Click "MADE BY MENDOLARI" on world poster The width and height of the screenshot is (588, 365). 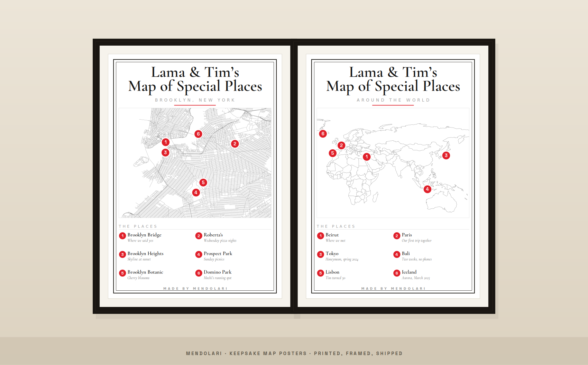[393, 289]
